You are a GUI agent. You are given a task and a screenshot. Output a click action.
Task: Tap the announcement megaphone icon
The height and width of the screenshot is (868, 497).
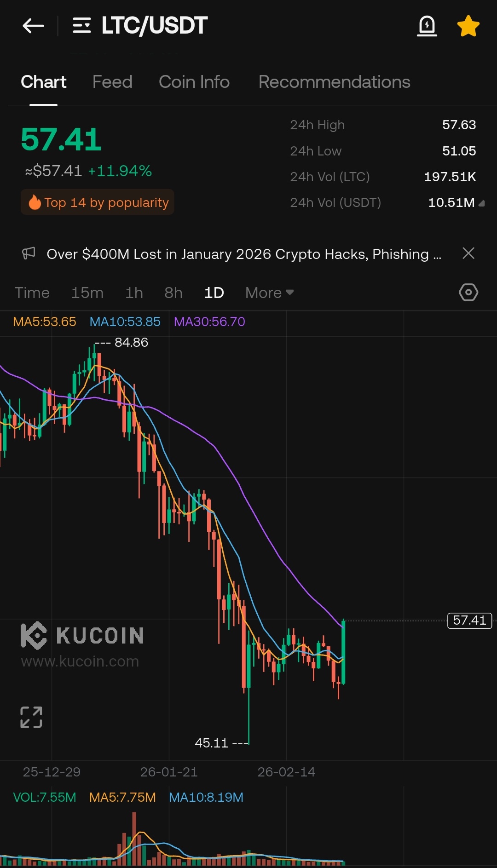coord(29,253)
